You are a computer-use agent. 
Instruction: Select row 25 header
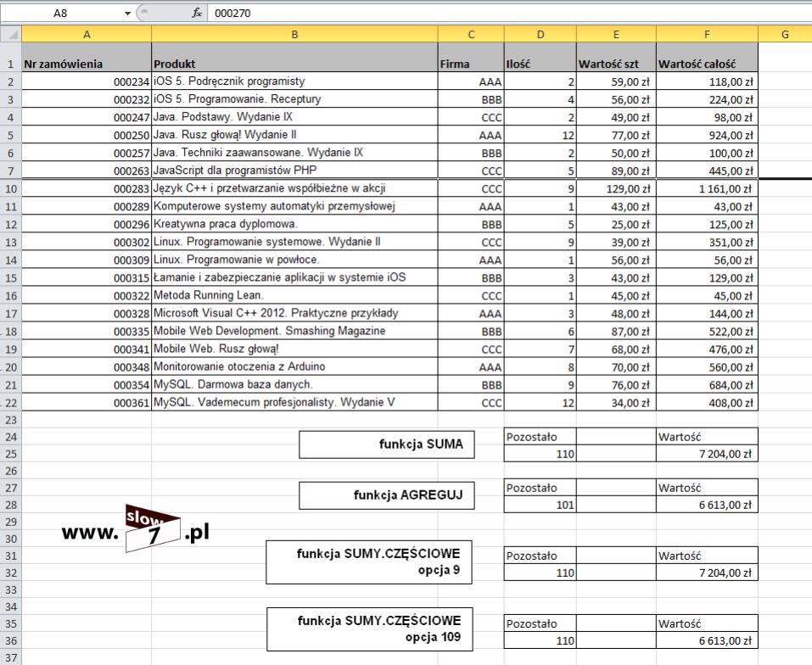click(x=11, y=454)
